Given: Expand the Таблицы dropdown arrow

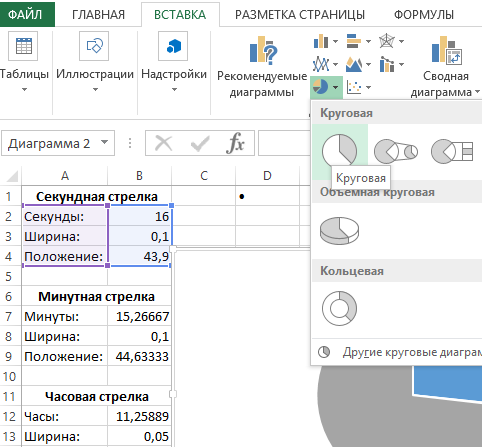Looking at the screenshot, I should pyautogui.click(x=24, y=89).
